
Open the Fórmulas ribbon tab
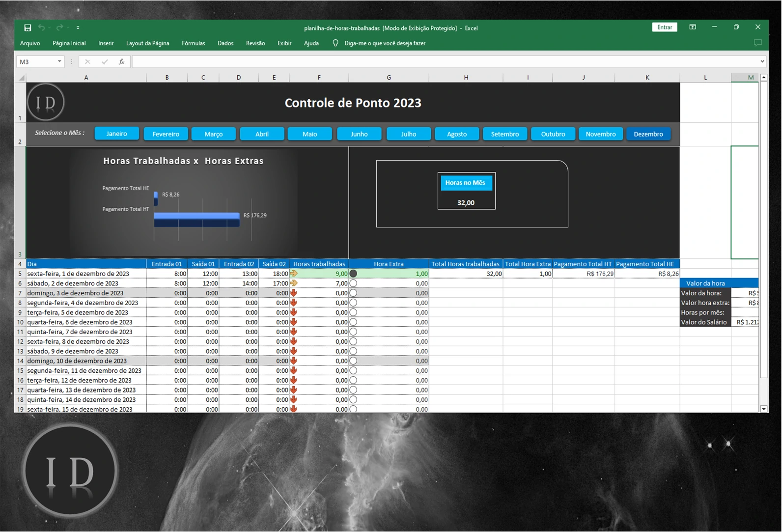(193, 43)
